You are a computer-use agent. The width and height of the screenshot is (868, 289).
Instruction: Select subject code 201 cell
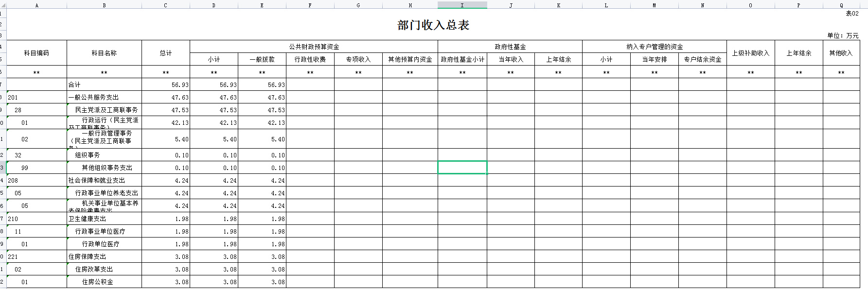tap(36, 97)
